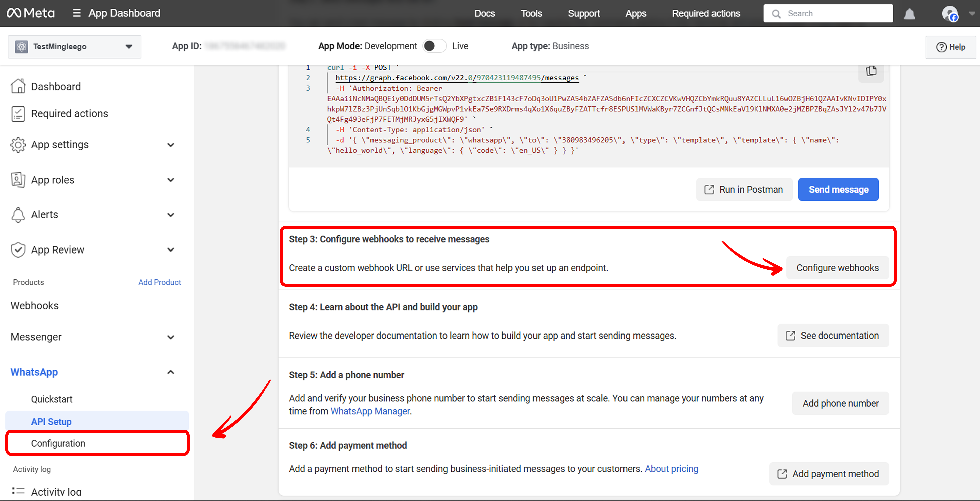Click the Alerts bell icon in sidebar
The height and width of the screenshot is (501, 980).
click(x=18, y=215)
